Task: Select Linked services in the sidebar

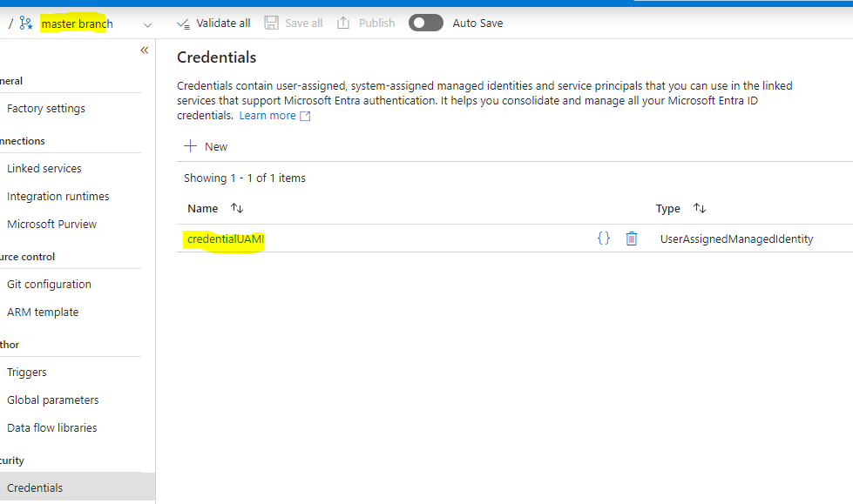Action: (44, 168)
